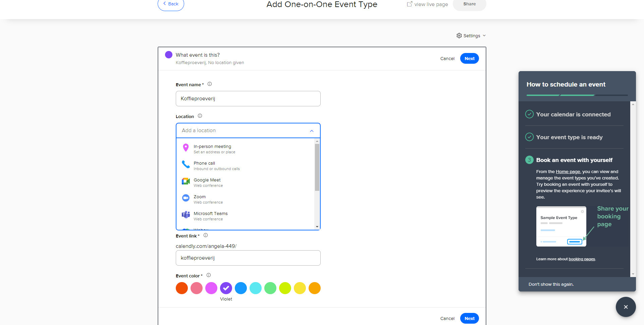Pick the orange event color
644x325 pixels.
(315, 288)
